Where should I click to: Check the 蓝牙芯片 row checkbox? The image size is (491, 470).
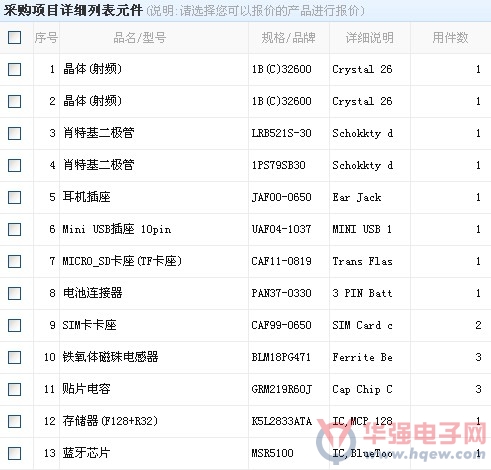pos(14,453)
